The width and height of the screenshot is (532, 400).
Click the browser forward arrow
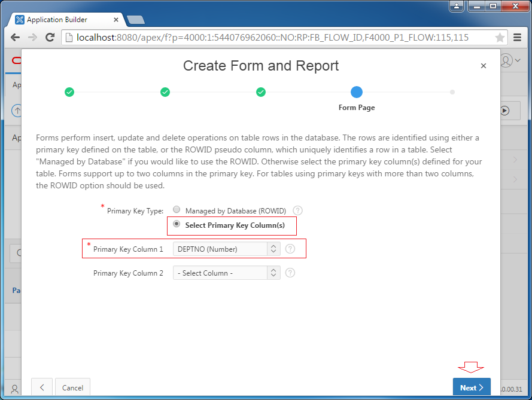click(32, 37)
